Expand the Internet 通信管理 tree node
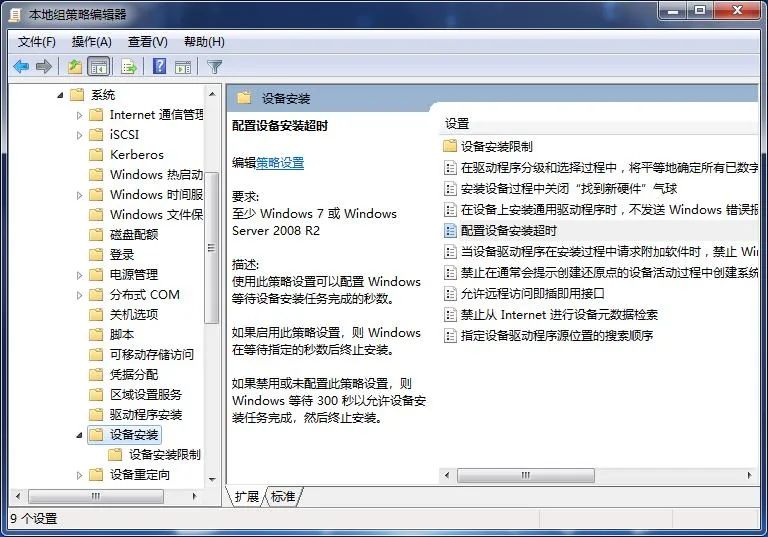The image size is (768, 537). 79,115
